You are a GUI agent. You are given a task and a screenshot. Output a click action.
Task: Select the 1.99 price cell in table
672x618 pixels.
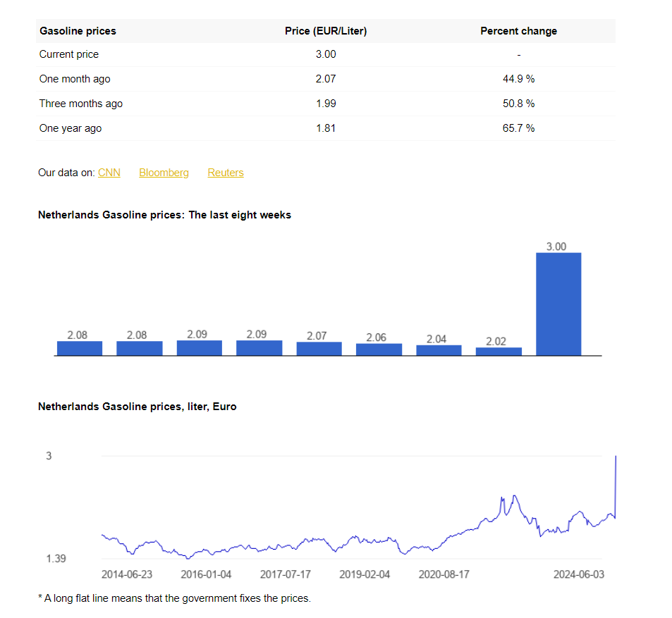click(x=326, y=104)
